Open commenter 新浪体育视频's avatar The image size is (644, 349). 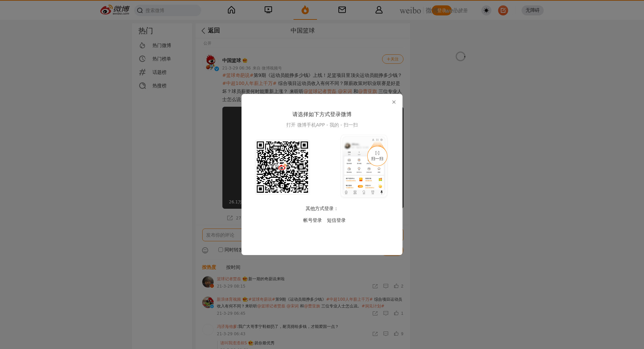(x=208, y=302)
